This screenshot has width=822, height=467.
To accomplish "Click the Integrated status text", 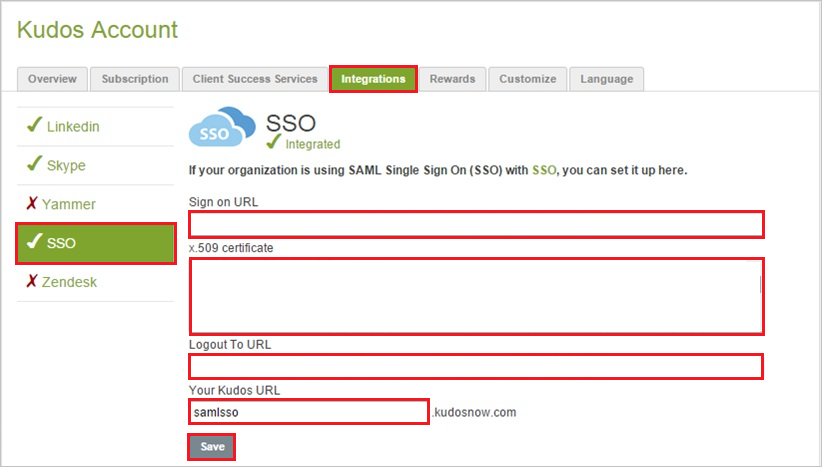I will coord(312,144).
